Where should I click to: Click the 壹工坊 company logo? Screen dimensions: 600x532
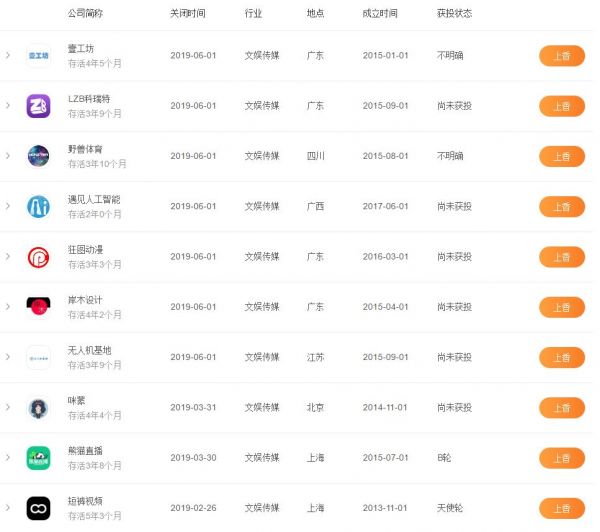click(38, 56)
